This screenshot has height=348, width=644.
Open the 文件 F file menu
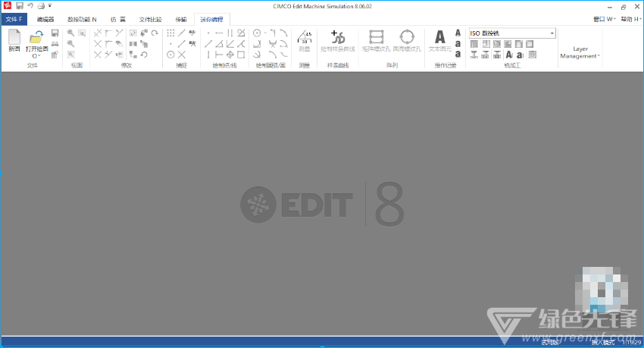click(x=14, y=19)
